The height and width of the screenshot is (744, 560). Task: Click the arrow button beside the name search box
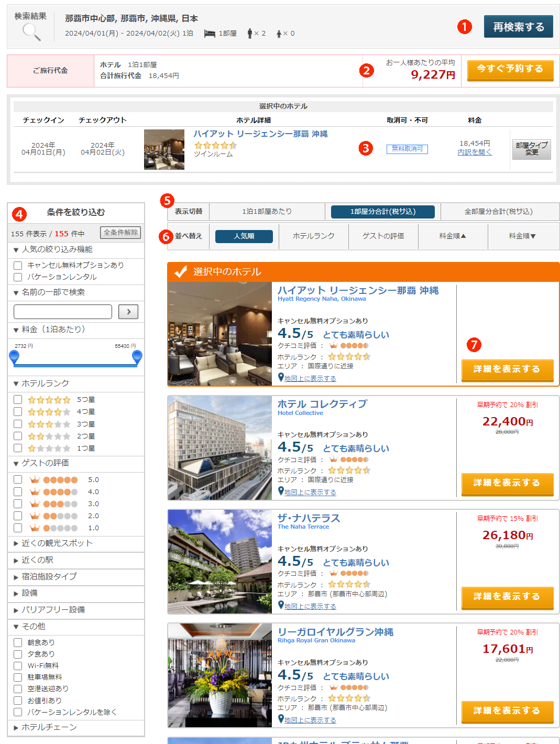pos(128,312)
